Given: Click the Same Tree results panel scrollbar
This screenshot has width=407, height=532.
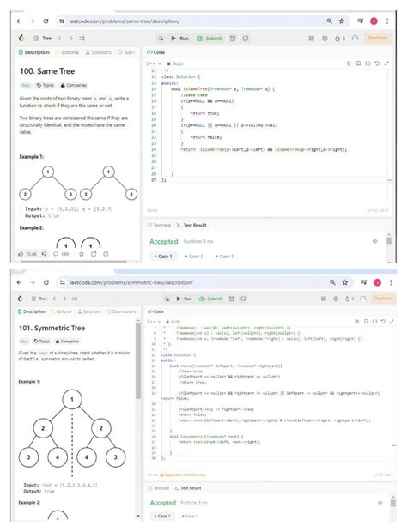Looking at the screenshot, I should (x=389, y=240).
